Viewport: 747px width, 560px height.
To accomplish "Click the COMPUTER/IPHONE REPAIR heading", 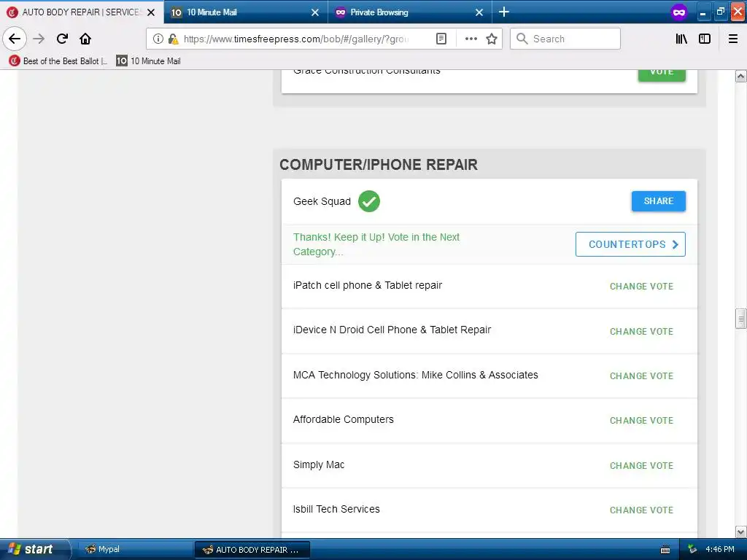I will (x=379, y=165).
